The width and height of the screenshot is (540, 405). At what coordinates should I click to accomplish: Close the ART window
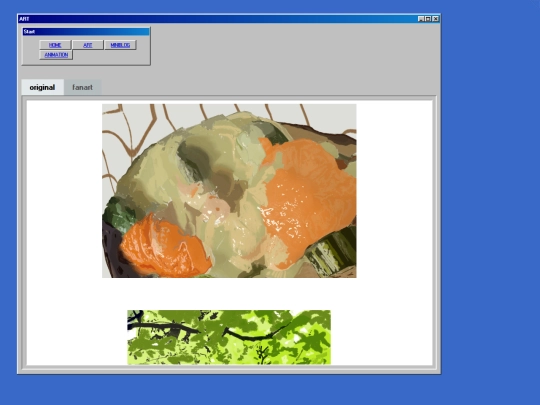point(436,19)
